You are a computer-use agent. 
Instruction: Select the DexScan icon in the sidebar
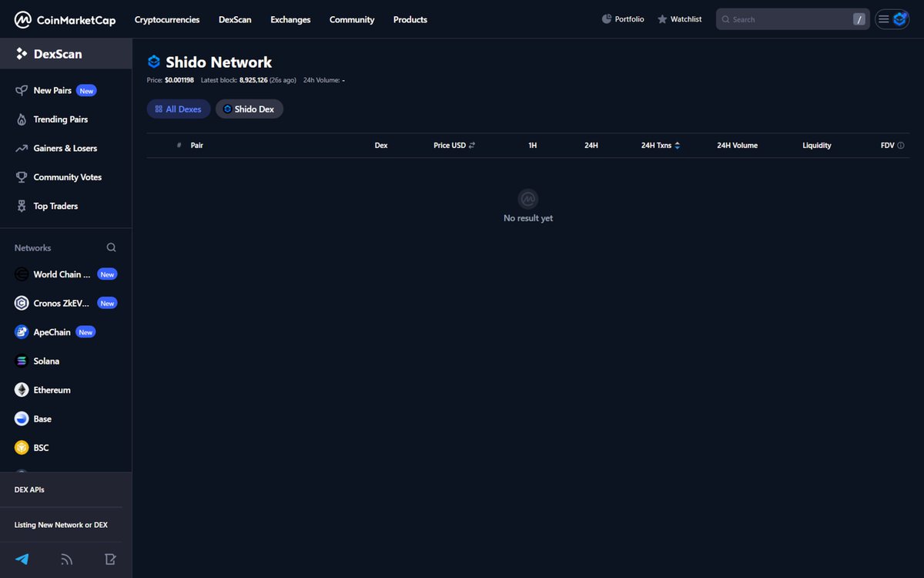pos(21,53)
